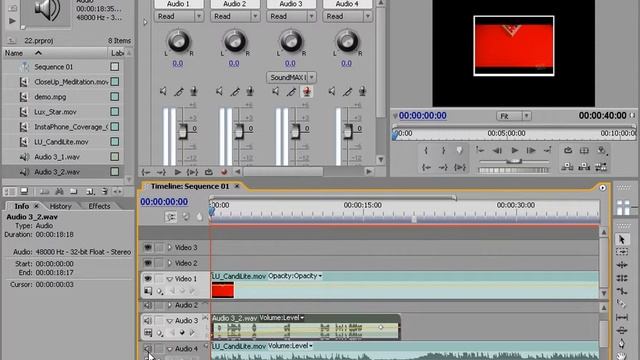Toggle Video 1 track visibility eye
Screen dimensions: 640x360
click(148, 278)
